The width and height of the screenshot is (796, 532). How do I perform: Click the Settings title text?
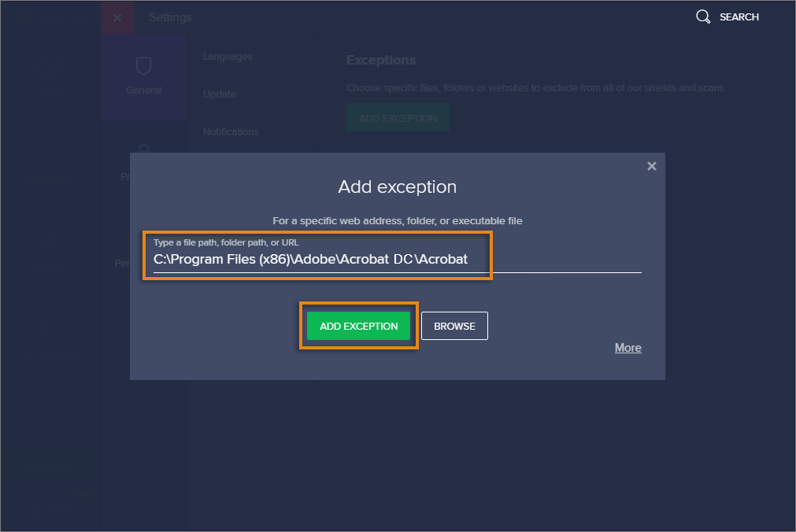tap(170, 17)
